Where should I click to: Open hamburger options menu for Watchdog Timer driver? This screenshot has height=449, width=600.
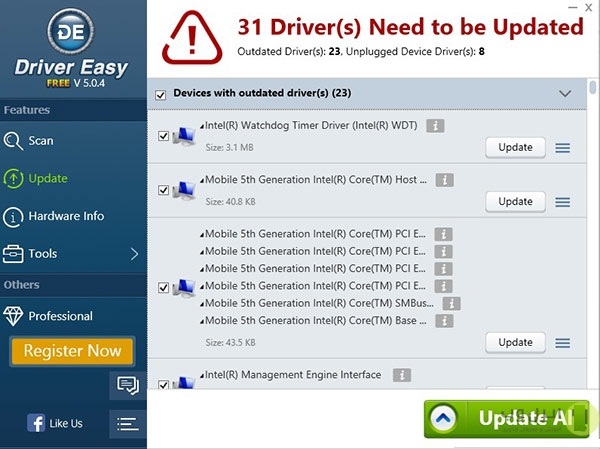click(x=562, y=148)
